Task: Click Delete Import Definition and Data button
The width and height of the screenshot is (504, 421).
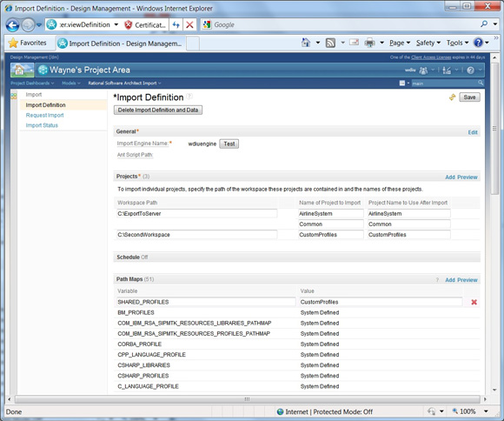Action: [x=158, y=110]
